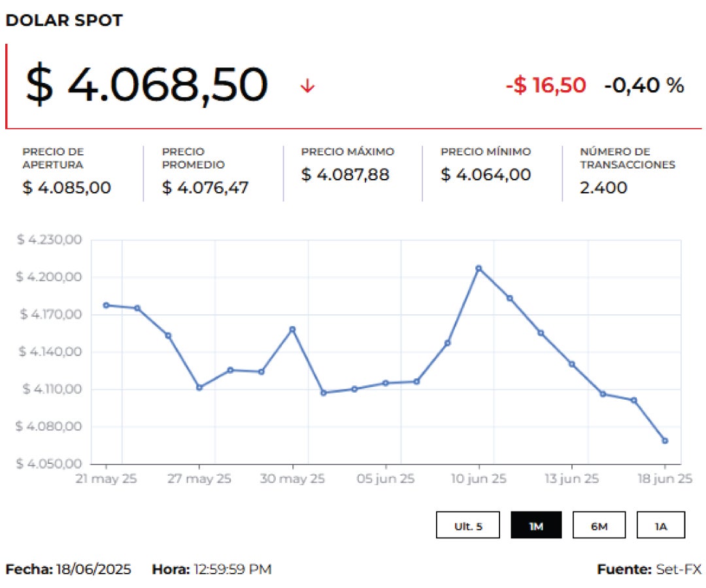
Task: Click the data point above 27 may 25
Action: 199,387
